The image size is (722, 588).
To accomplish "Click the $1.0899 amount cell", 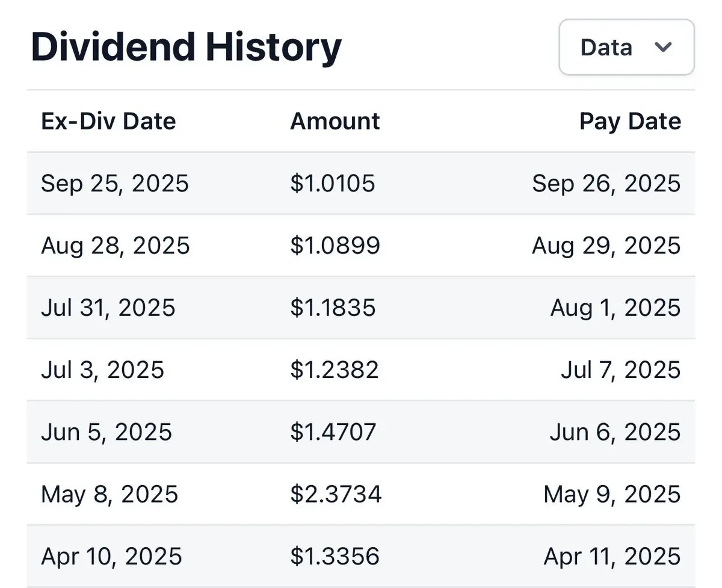I will point(335,246).
